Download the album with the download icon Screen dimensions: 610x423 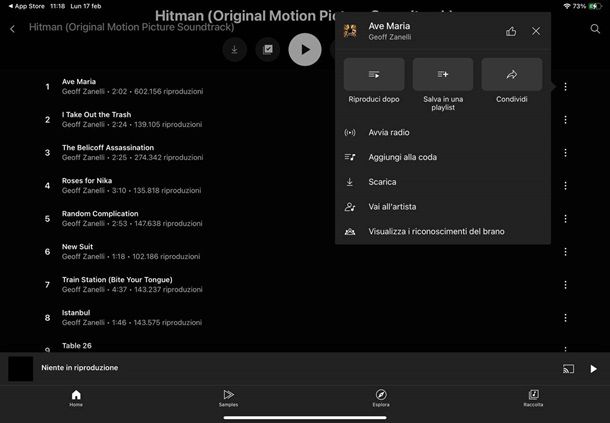pos(234,49)
